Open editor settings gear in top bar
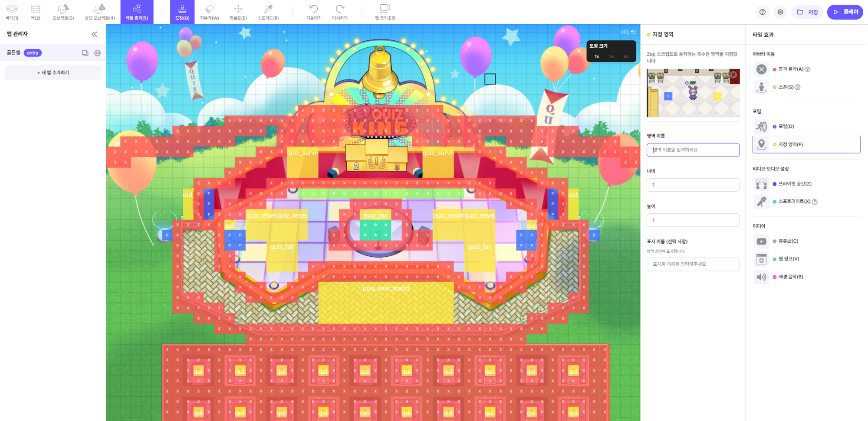This screenshot has width=868, height=421. pyautogui.click(x=780, y=12)
